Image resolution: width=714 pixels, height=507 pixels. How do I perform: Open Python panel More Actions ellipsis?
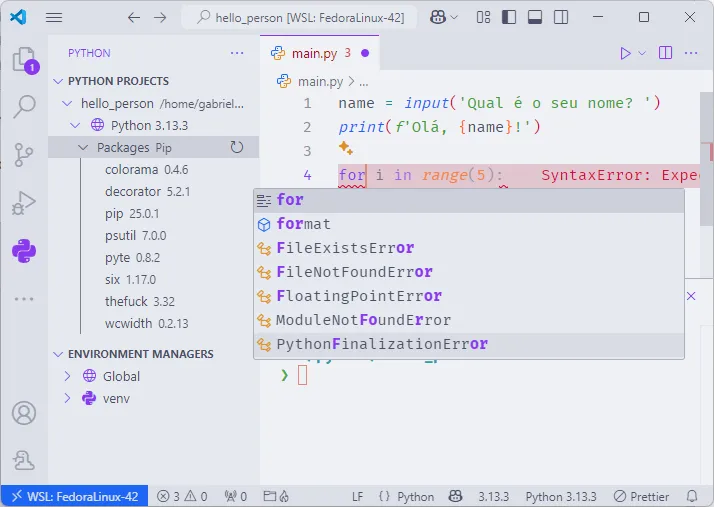(x=237, y=53)
